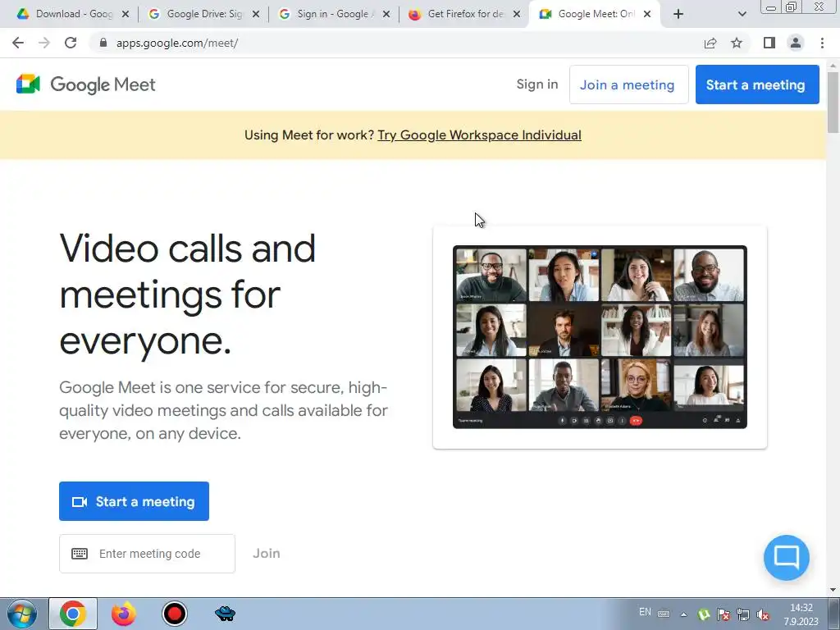Click the share page icon in address bar

tap(710, 43)
